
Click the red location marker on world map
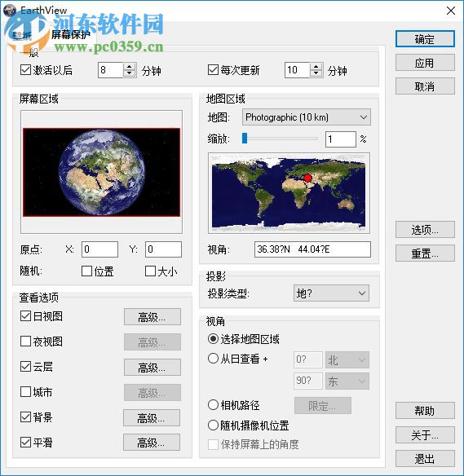coord(307,178)
